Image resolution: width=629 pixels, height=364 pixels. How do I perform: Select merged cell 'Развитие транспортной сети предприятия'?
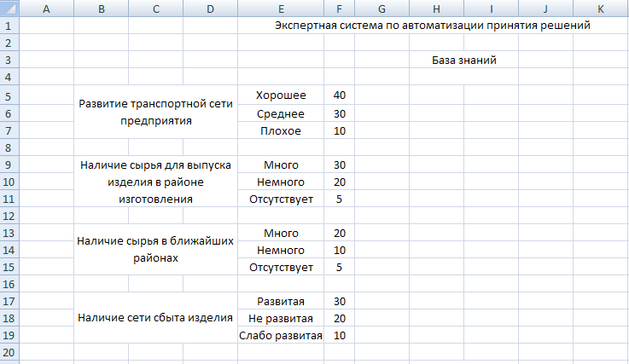tap(155, 112)
